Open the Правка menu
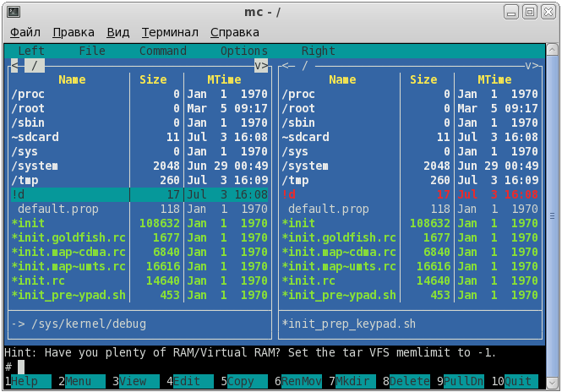Image resolution: width=562 pixels, height=392 pixels. tap(74, 33)
